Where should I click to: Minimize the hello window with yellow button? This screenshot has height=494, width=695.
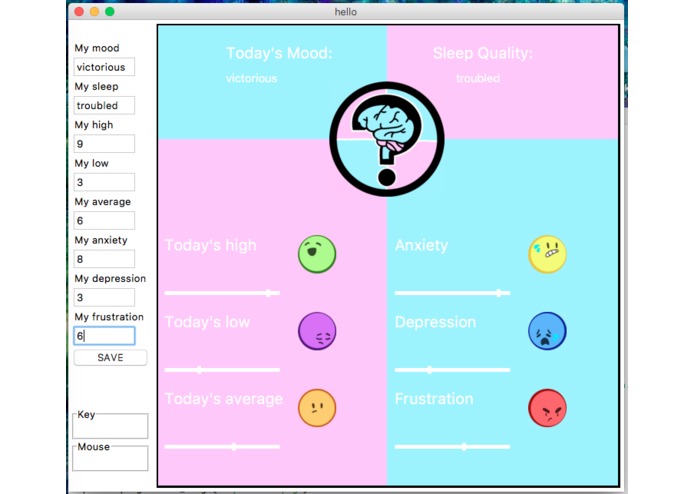pyautogui.click(x=94, y=12)
